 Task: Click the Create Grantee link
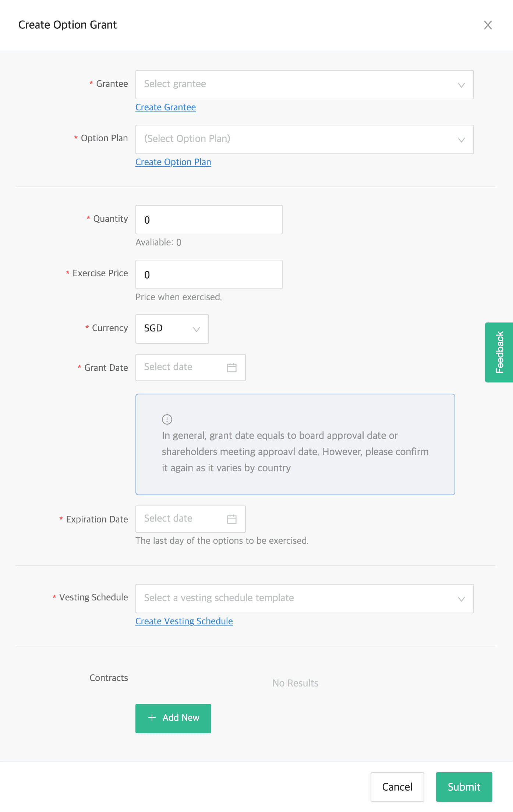click(166, 107)
